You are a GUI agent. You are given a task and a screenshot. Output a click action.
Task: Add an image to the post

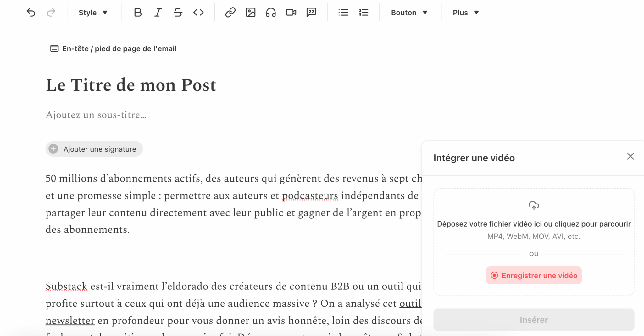(251, 13)
